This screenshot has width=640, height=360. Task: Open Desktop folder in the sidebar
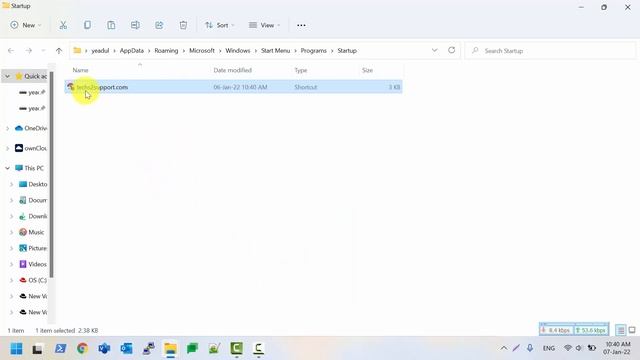[33, 184]
